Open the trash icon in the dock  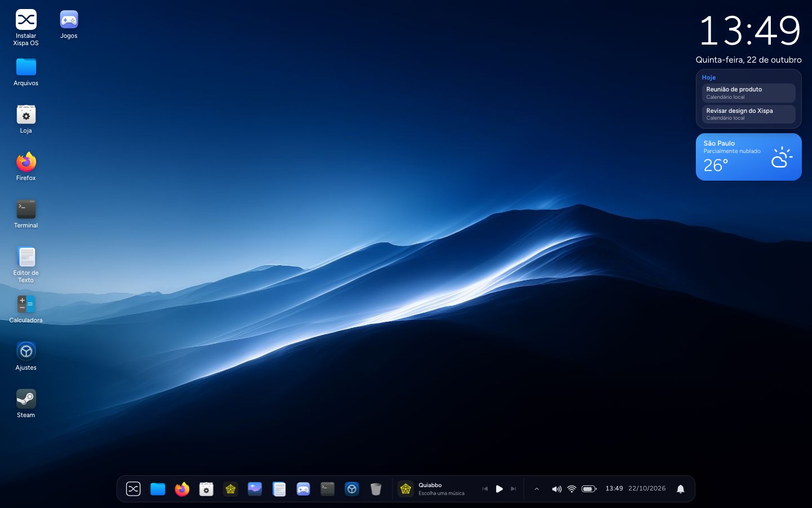click(x=376, y=489)
